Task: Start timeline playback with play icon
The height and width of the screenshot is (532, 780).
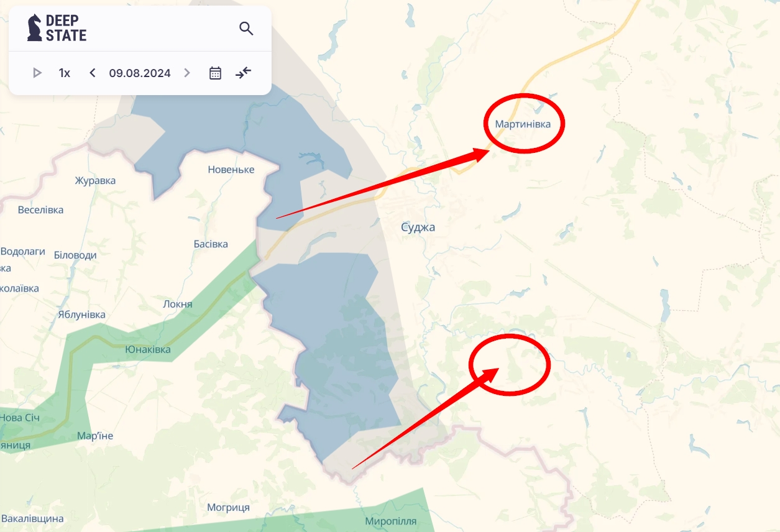Action: click(x=37, y=73)
